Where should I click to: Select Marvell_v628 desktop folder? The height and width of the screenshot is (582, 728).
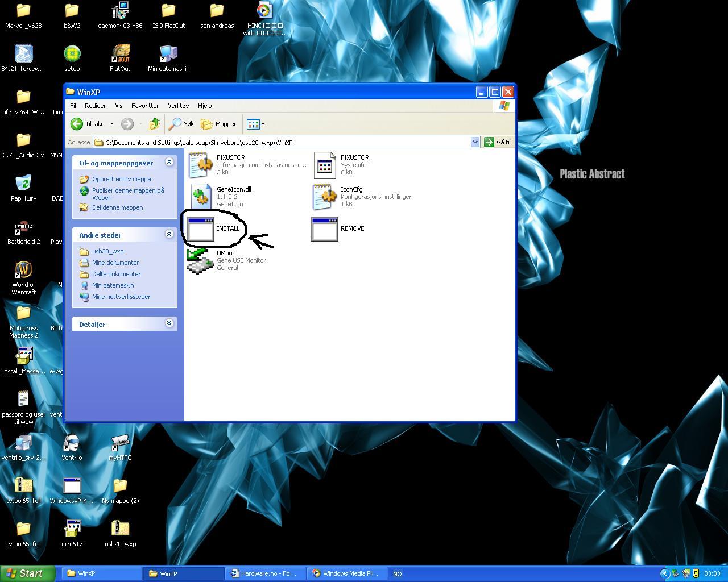click(23, 16)
